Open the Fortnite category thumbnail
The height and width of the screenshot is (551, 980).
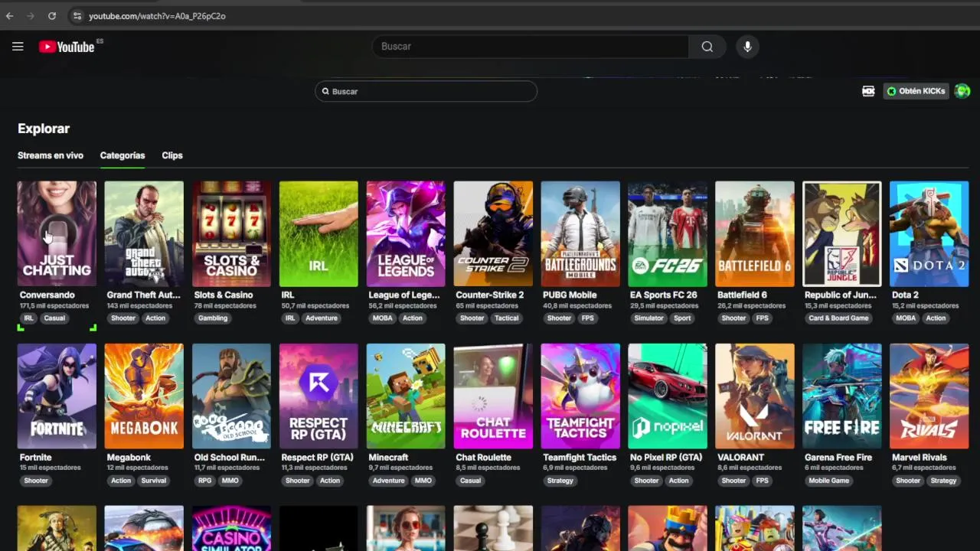[57, 396]
